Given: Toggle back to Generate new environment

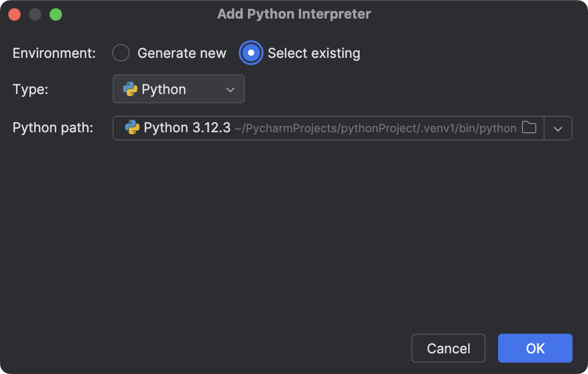Looking at the screenshot, I should pos(120,53).
